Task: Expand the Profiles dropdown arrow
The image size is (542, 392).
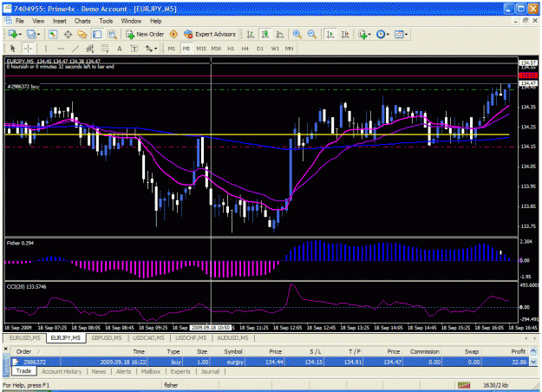Action: pos(38,34)
